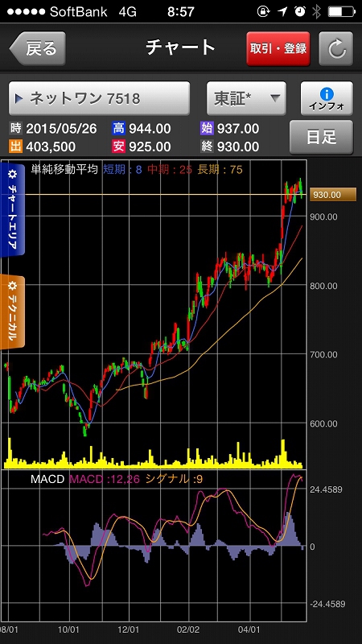Image resolution: width=362 pixels, height=644 pixels.
Task: Tap the 単純移動平均 legend label
Action: [64, 169]
